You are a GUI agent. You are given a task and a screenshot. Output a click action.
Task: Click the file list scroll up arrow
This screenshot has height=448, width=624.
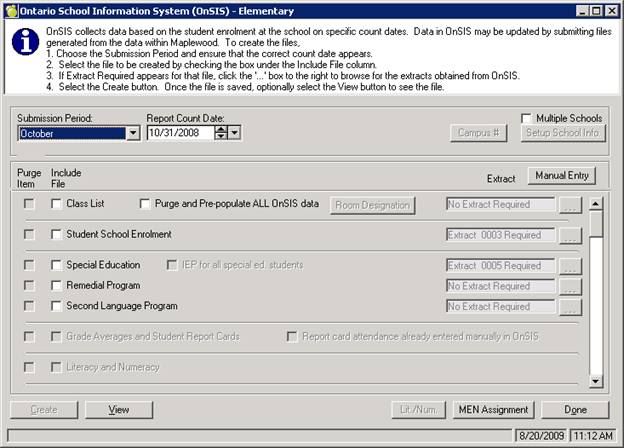point(595,204)
